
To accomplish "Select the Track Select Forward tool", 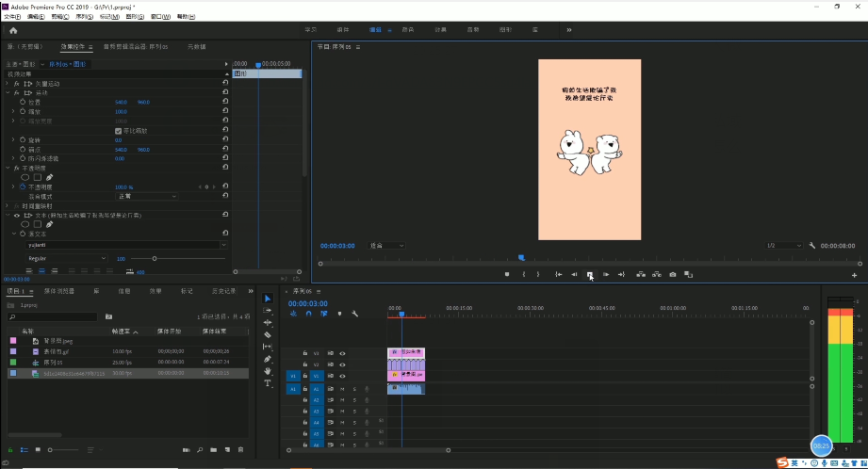I will [268, 310].
